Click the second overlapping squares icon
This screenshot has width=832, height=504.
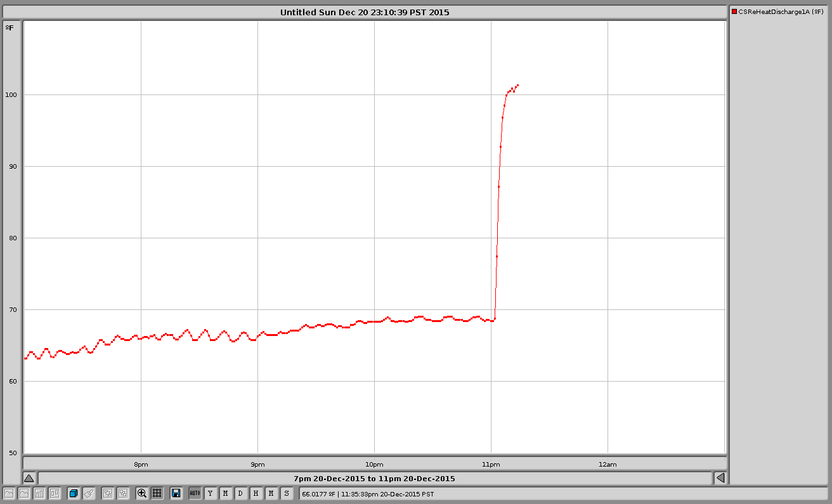pos(123,493)
